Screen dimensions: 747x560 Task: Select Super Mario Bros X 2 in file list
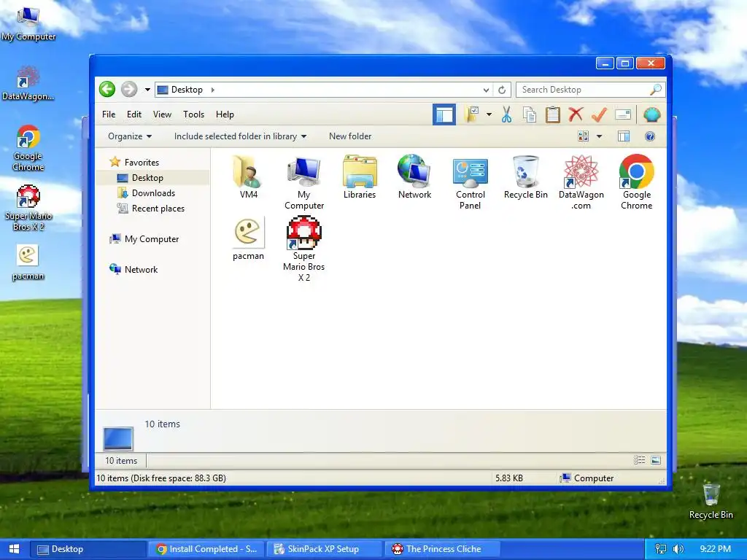click(x=304, y=248)
